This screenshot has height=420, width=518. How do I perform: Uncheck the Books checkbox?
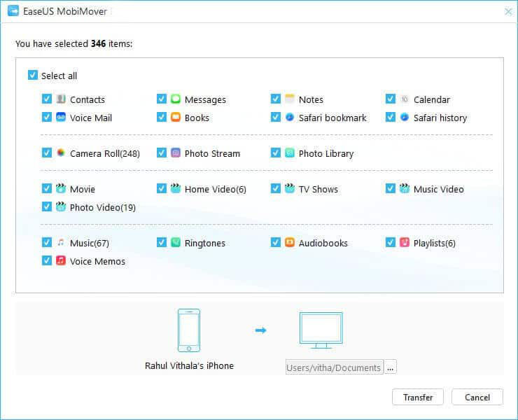click(162, 117)
